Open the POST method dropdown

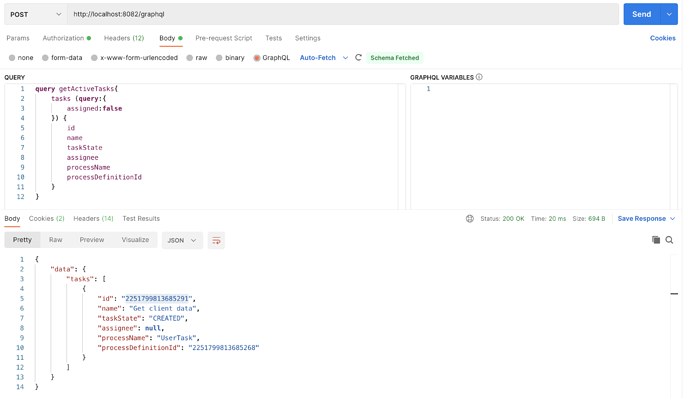(x=36, y=15)
